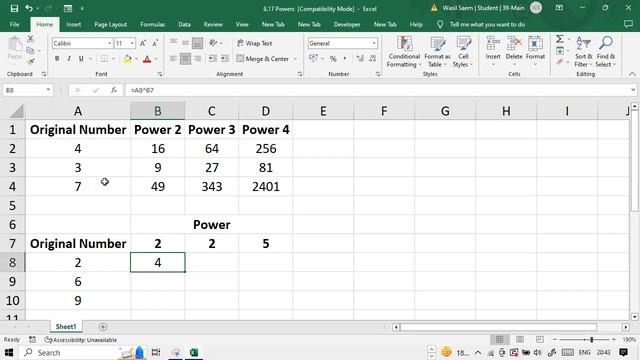Image resolution: width=640 pixels, height=360 pixels.
Task: Open the font name dropdown
Action: pos(109,43)
